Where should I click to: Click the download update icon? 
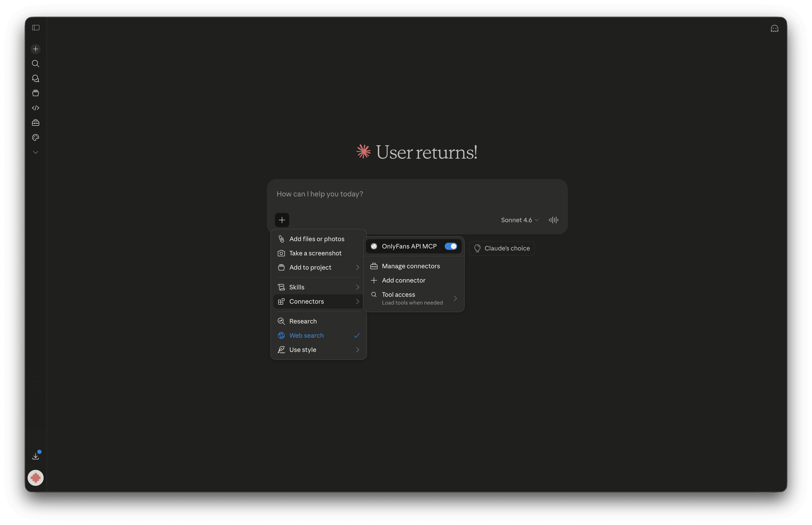click(x=35, y=456)
